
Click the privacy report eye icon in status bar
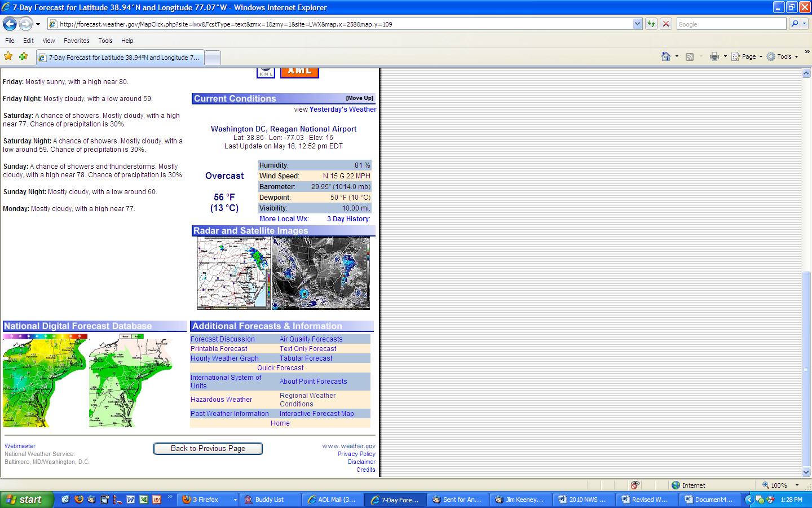(x=636, y=485)
